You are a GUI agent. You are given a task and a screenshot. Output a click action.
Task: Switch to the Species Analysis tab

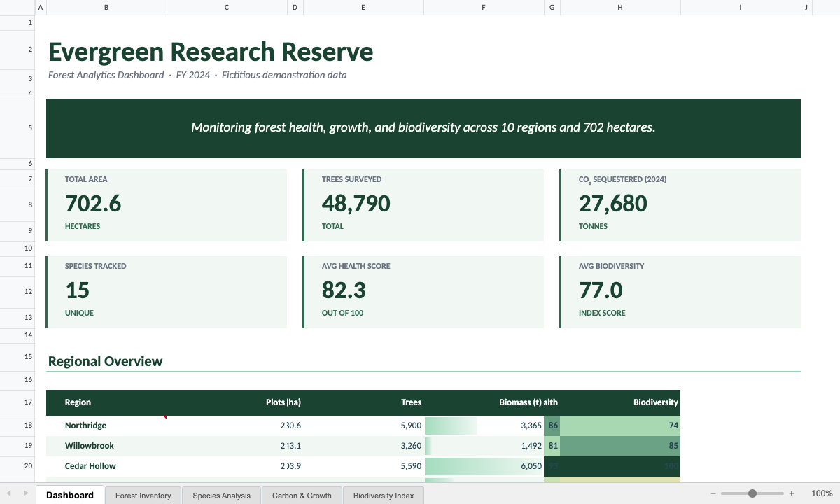click(x=221, y=496)
